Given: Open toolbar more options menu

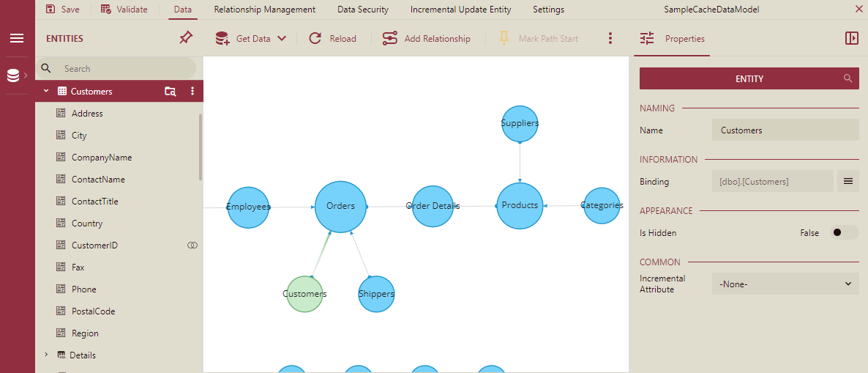Looking at the screenshot, I should coord(610,38).
